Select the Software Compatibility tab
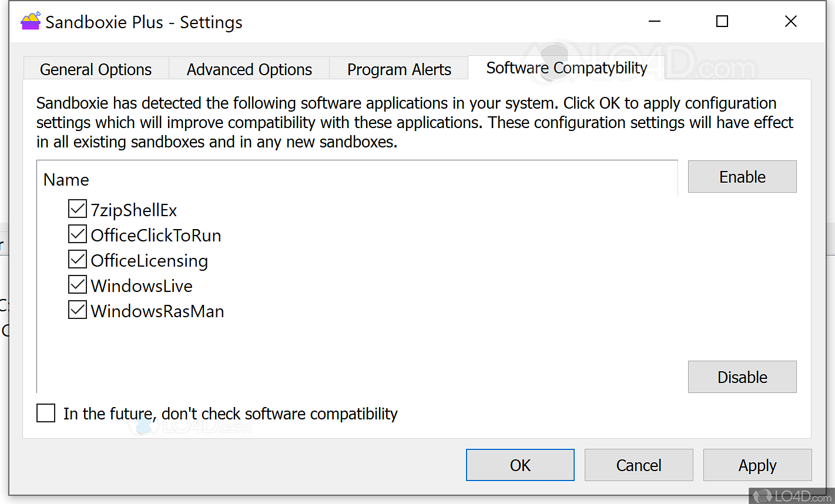 566,68
